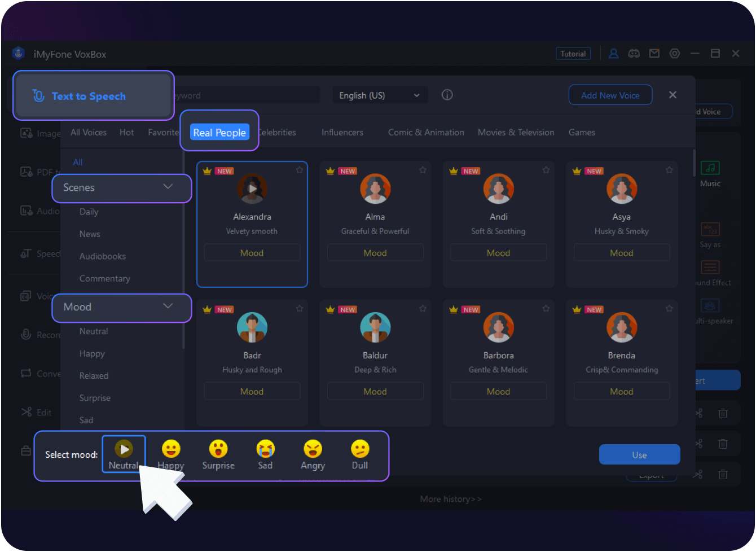This screenshot has width=756, height=552.
Task: Open Mood options for Badr
Action: (x=252, y=392)
